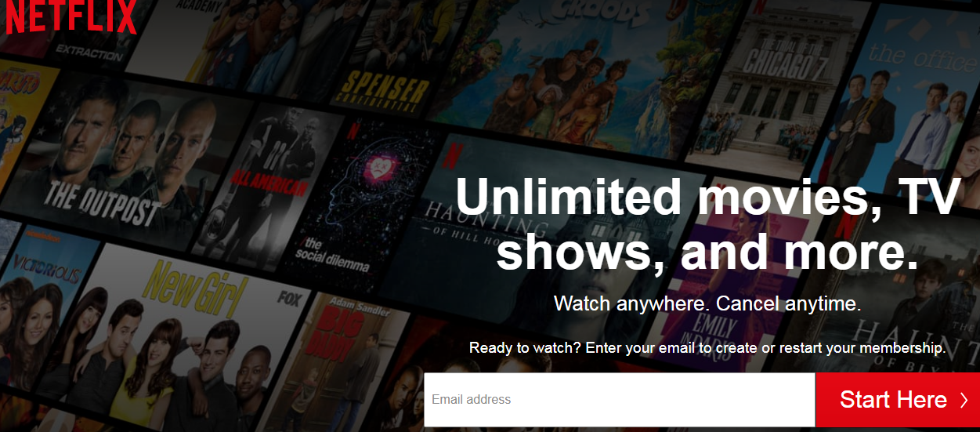Click the Email address input field
This screenshot has height=432, width=980.
620,400
